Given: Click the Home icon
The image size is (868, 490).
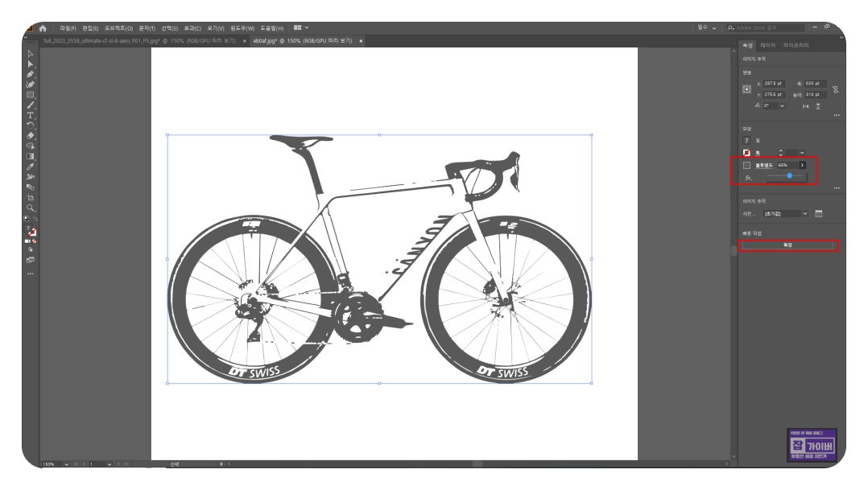Looking at the screenshot, I should coord(43,28).
